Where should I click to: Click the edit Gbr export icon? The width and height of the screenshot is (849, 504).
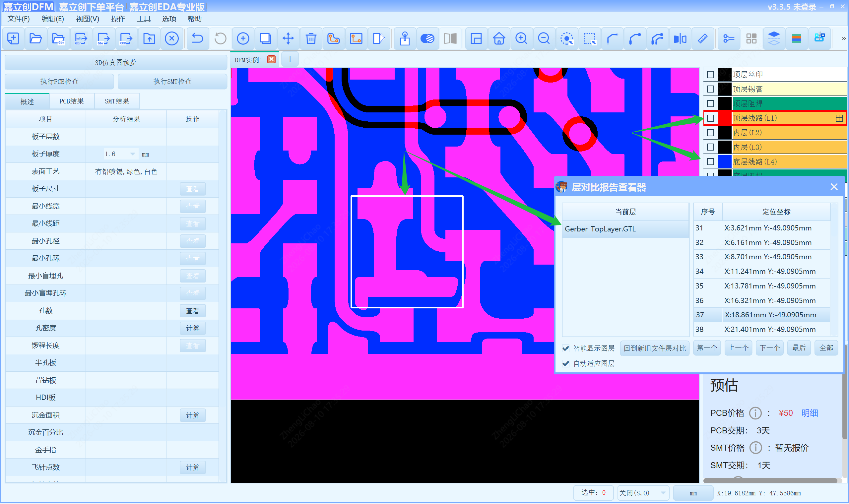[81, 38]
